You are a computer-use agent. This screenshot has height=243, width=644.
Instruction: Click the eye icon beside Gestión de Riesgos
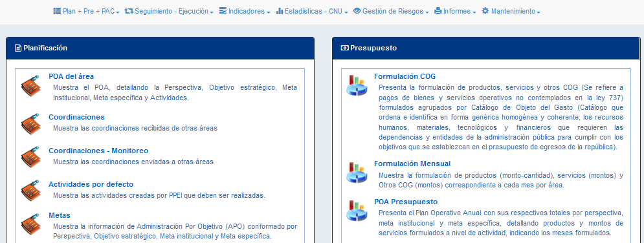(357, 11)
